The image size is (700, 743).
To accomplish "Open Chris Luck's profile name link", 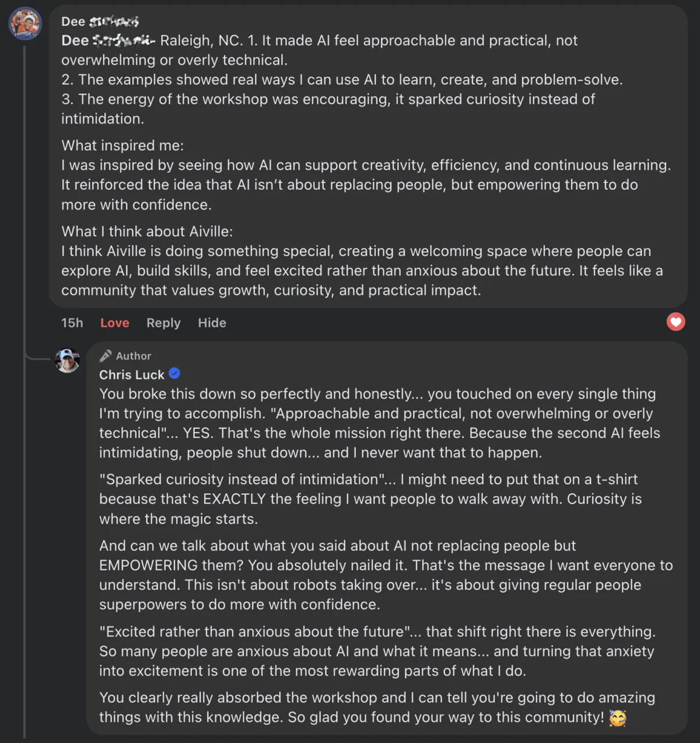I will (x=132, y=375).
